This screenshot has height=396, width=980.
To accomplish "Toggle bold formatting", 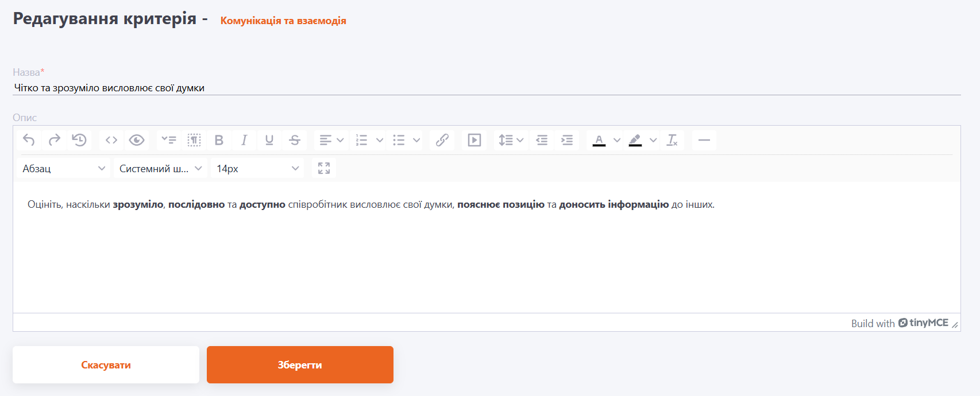I will click(x=219, y=140).
